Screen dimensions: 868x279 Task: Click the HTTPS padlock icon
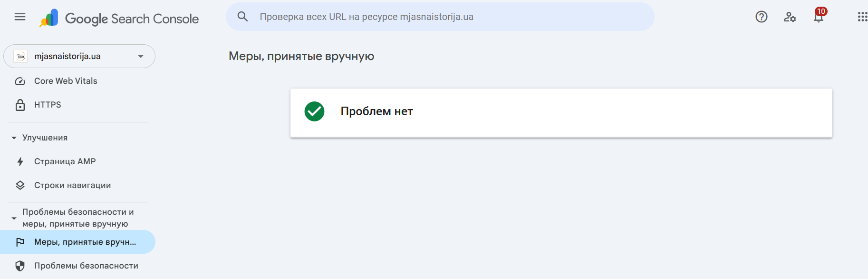pyautogui.click(x=20, y=105)
